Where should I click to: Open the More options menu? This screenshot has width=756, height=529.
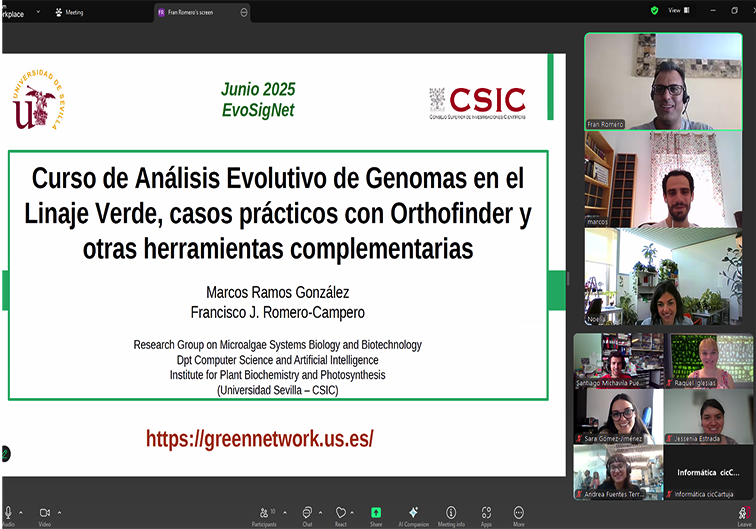(x=519, y=512)
